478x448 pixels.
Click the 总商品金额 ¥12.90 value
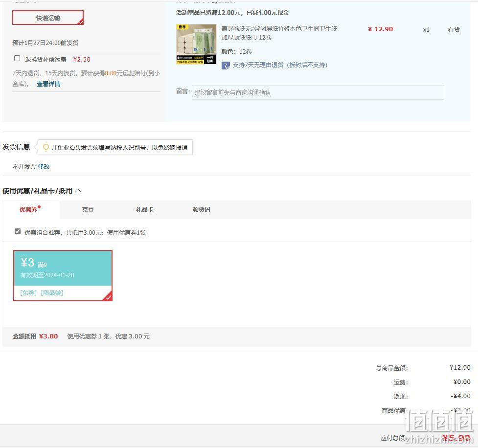tap(460, 368)
